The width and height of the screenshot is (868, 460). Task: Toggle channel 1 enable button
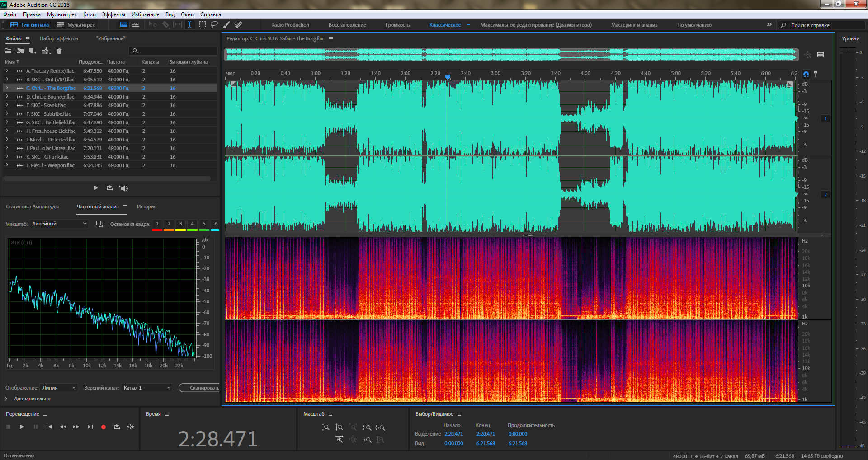click(x=825, y=118)
